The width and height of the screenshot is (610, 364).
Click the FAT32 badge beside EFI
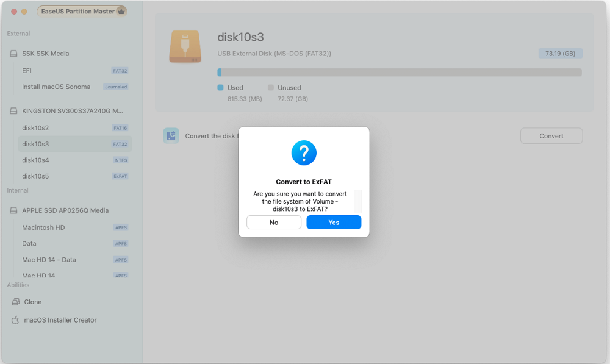pyautogui.click(x=120, y=71)
